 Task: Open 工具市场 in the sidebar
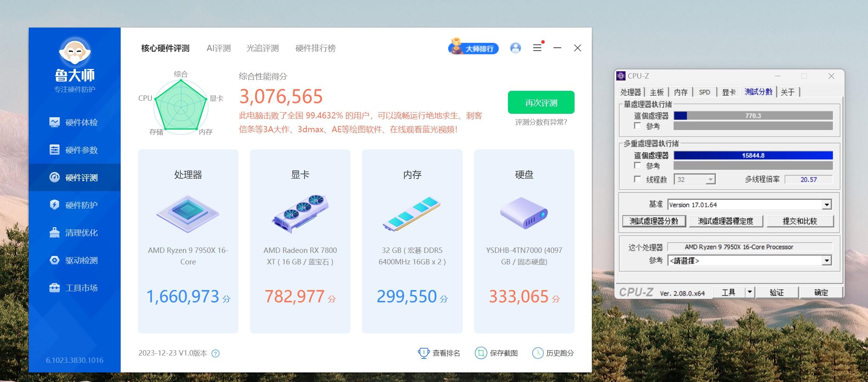74,288
